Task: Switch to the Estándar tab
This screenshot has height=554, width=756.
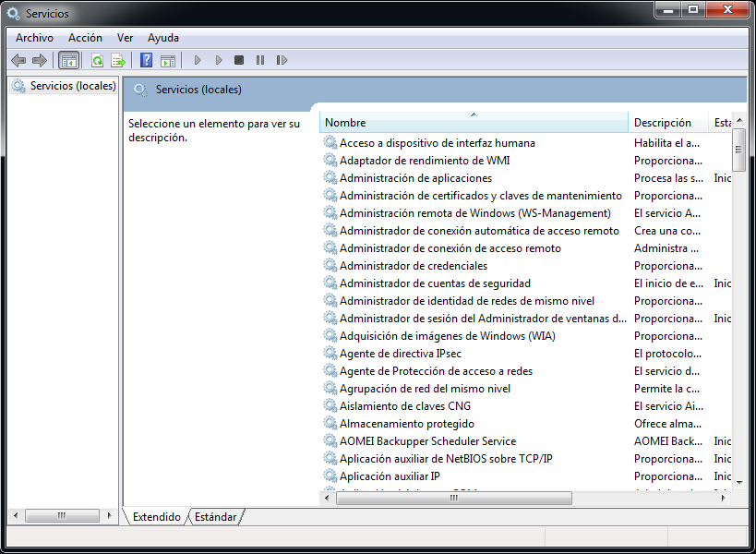Action: pyautogui.click(x=215, y=517)
